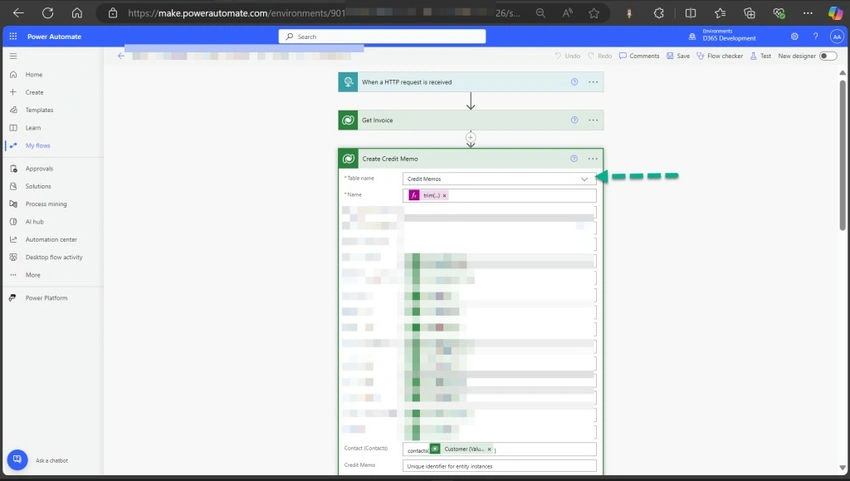Click Undo in the flow toolbar
The width and height of the screenshot is (850, 481).
(x=567, y=56)
